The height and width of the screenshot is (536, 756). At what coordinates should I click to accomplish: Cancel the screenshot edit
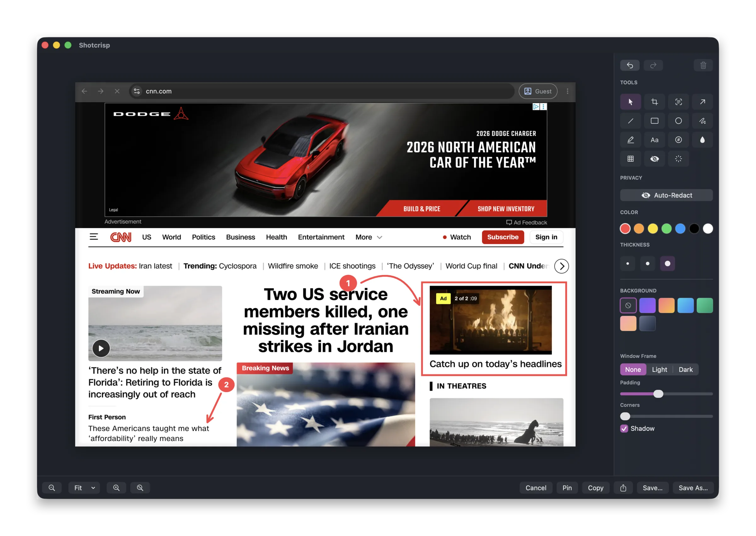[535, 487]
